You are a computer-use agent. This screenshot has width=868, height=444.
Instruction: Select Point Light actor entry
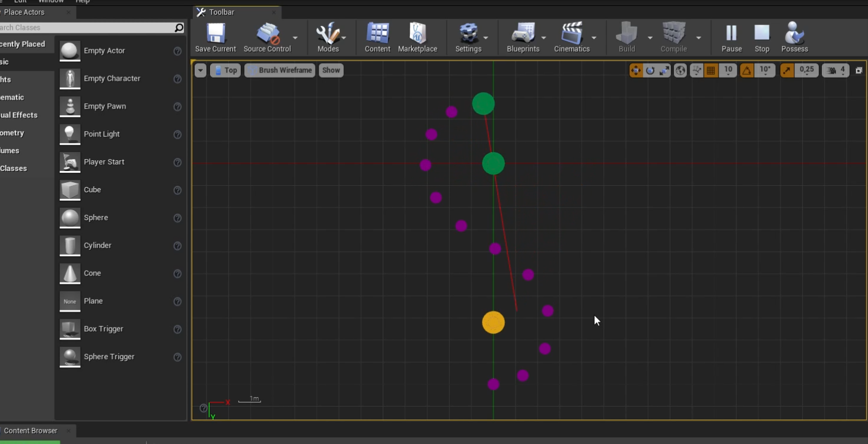coord(120,134)
